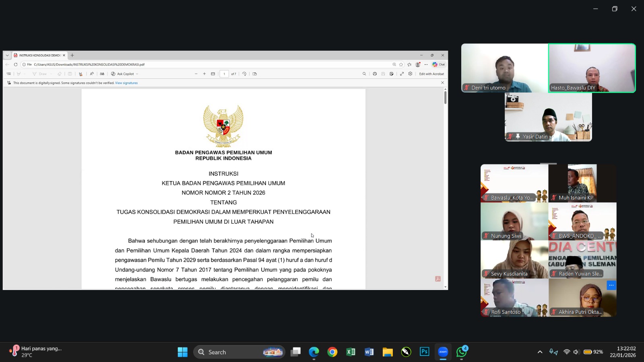The width and height of the screenshot is (644, 362).
Task: Expand the Draw options dropdown arrow
Action: pyautogui.click(x=51, y=74)
